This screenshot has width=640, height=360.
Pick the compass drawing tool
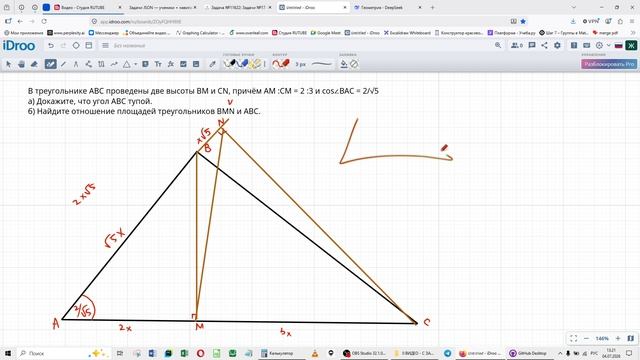coord(76,64)
